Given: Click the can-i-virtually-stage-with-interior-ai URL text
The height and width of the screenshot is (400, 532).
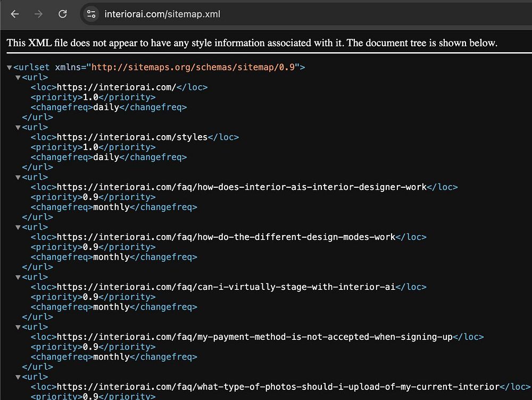Looking at the screenshot, I should click(x=226, y=287).
